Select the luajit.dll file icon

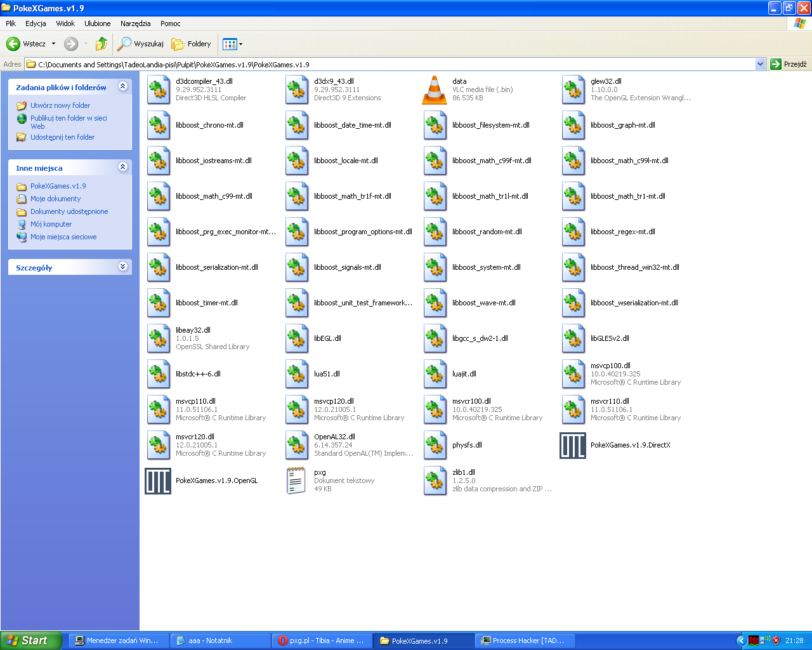[x=435, y=374]
